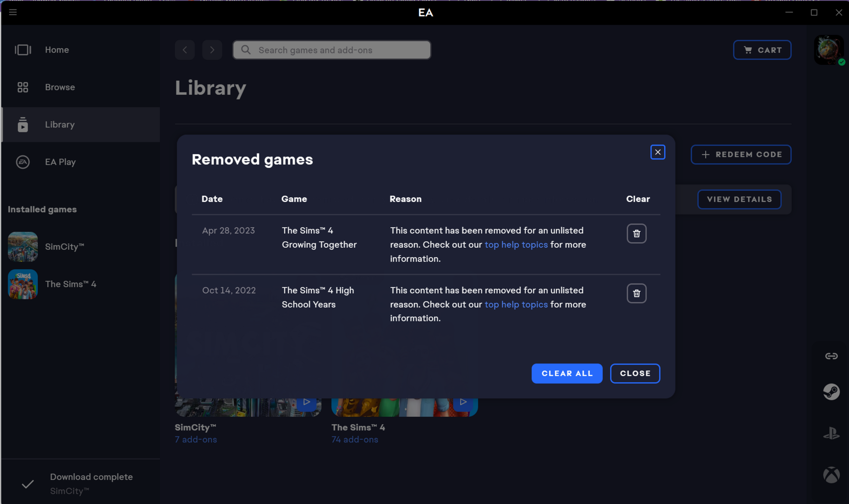
Task: Minimize the EA app window
Action: (789, 12)
